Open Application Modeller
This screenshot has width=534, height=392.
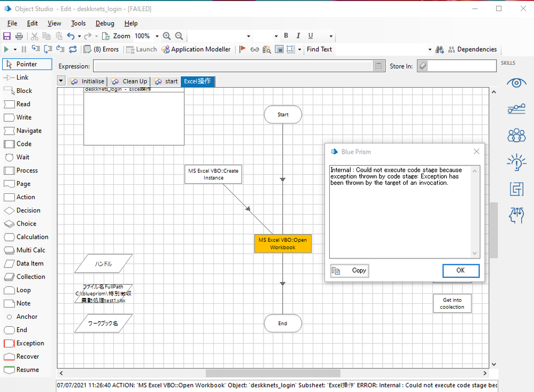[196, 49]
